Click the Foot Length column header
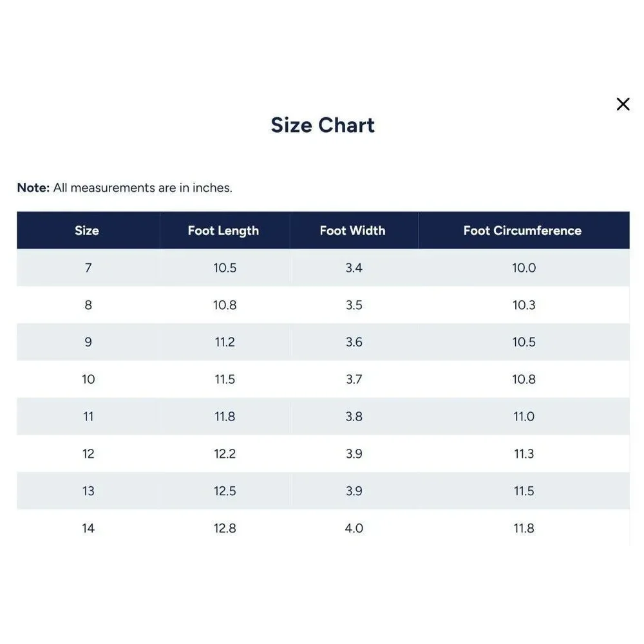Image resolution: width=644 pixels, height=644 pixels. point(224,230)
